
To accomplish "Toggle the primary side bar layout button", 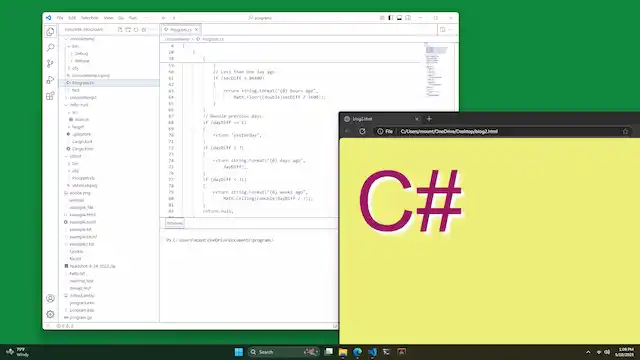I will [391, 18].
